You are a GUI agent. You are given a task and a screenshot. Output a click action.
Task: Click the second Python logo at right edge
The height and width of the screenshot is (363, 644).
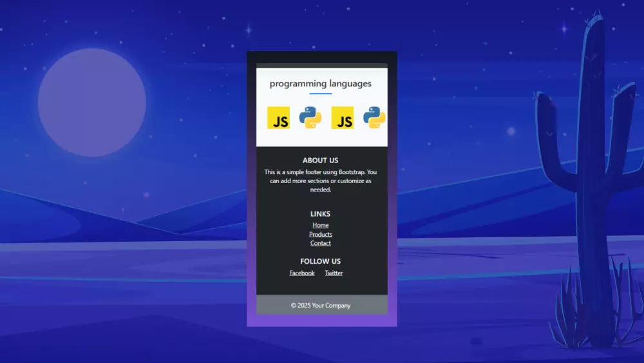[x=375, y=117]
